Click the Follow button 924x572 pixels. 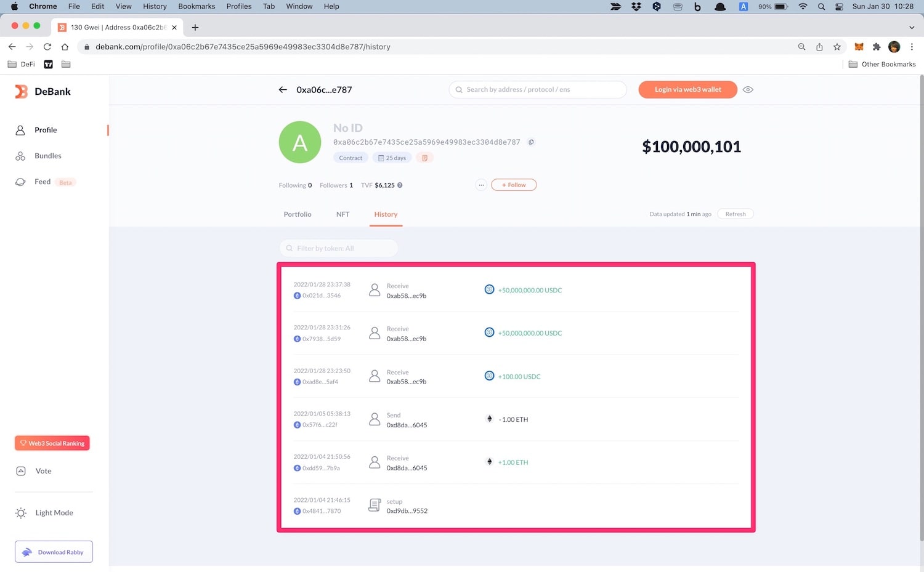(x=514, y=185)
